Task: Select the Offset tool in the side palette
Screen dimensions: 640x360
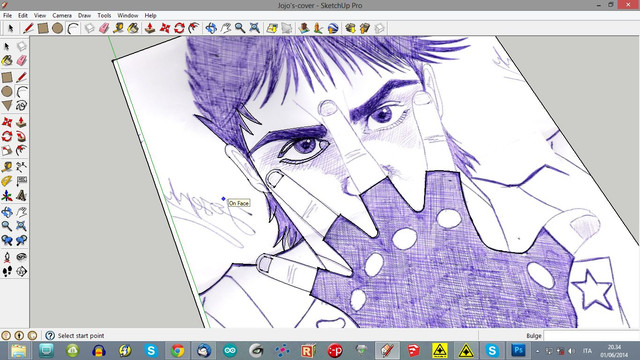Action: [21, 151]
